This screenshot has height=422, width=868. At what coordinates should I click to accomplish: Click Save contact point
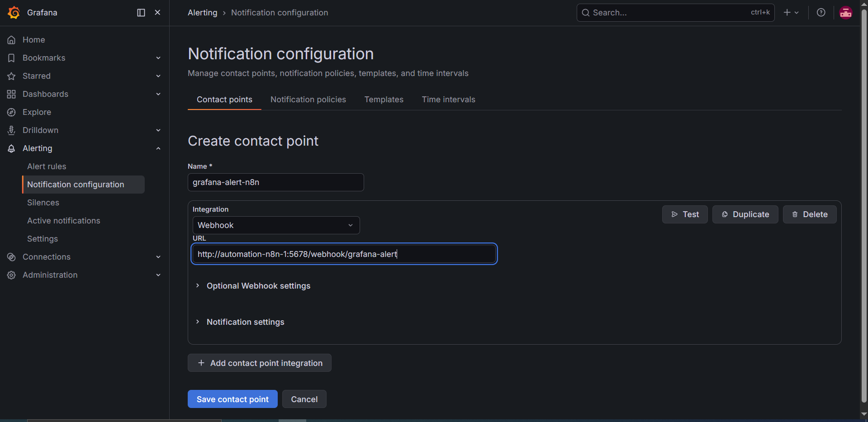click(x=232, y=399)
